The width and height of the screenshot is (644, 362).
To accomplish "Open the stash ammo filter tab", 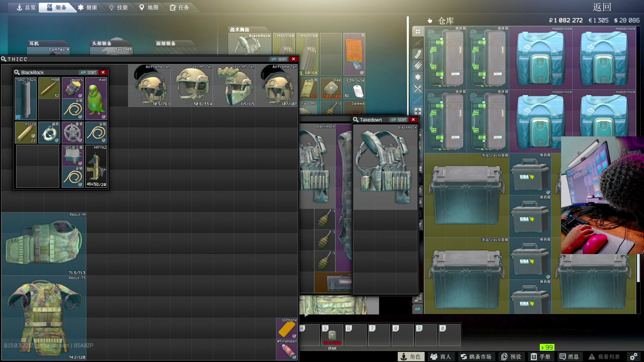I will coord(418,66).
